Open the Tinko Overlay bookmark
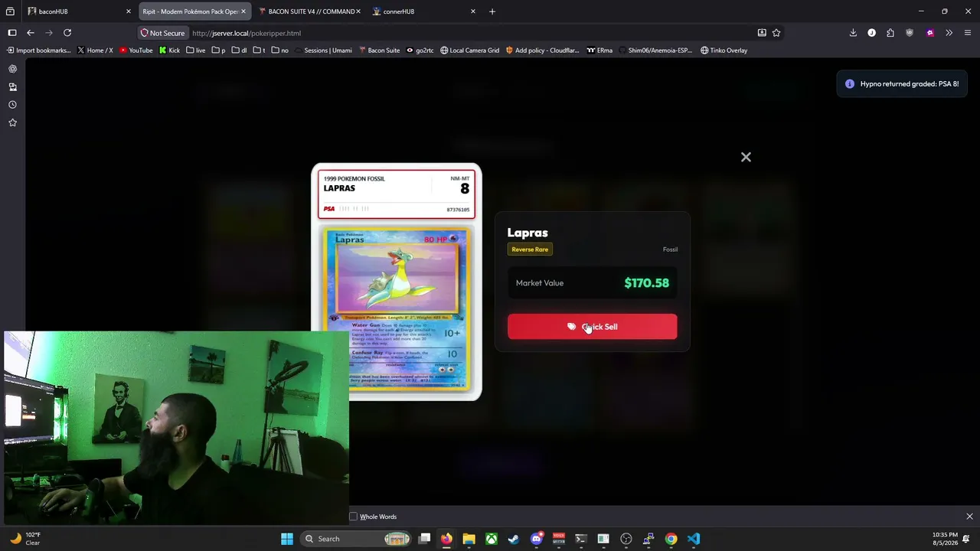 [724, 51]
